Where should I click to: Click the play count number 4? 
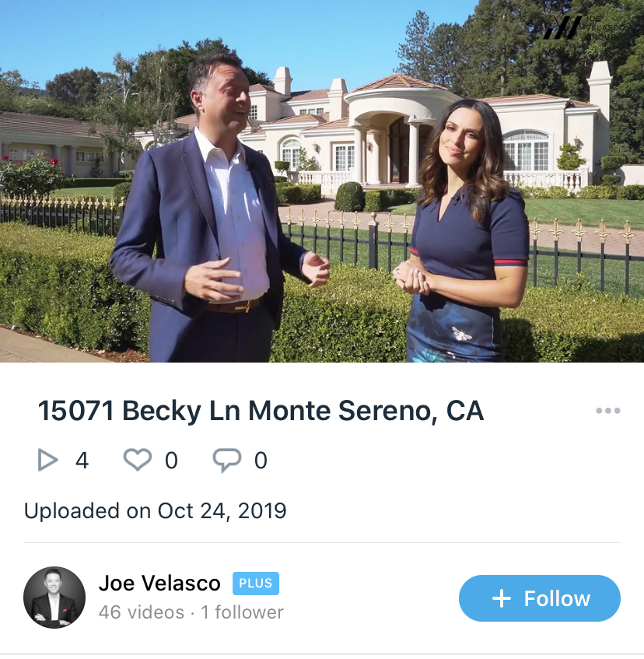82,460
